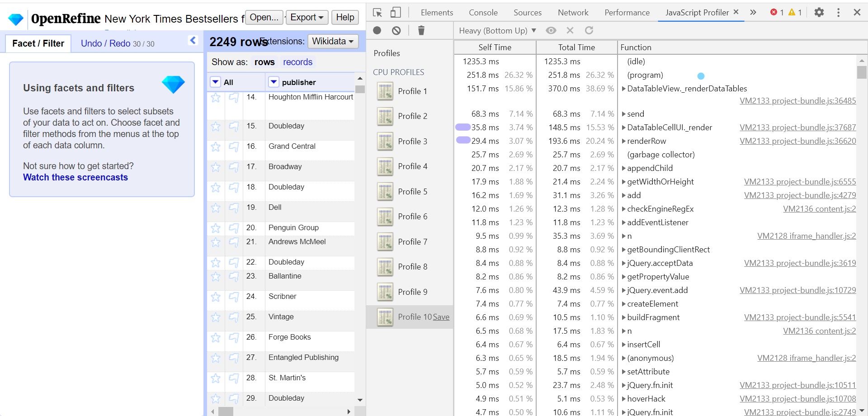Viewport: 868px width, 416px height.
Task: Open the Wikidata extensions dropdown
Action: pos(333,41)
